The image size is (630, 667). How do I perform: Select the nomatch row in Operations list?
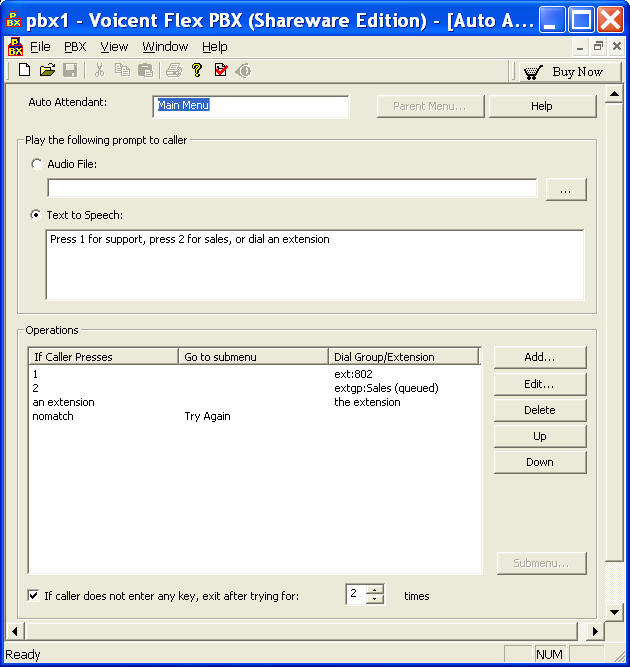click(53, 416)
